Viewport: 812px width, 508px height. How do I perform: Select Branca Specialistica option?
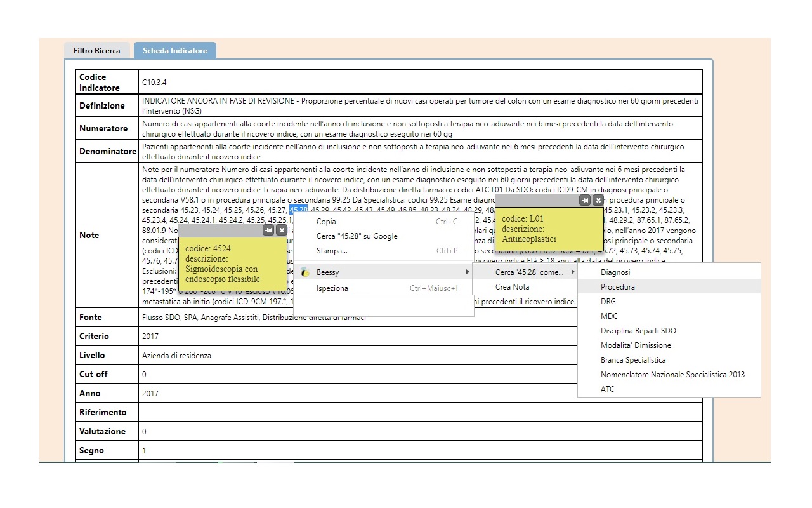[x=669, y=360]
